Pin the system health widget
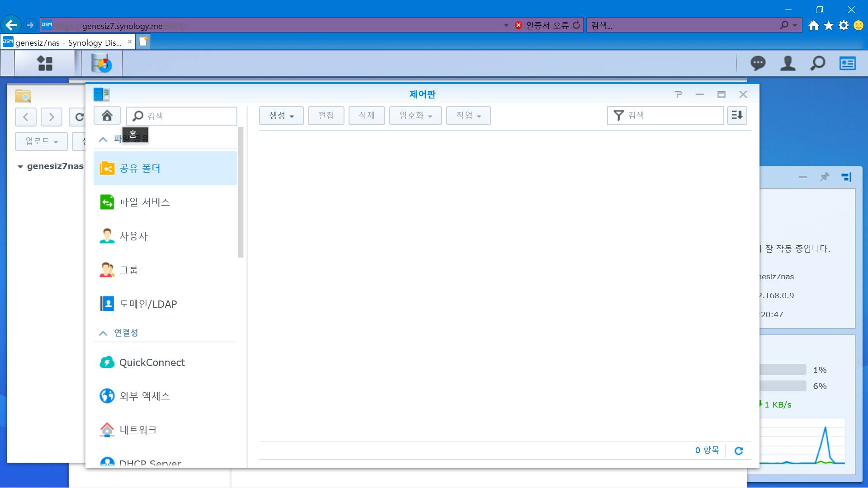This screenshot has height=488, width=868. tap(825, 177)
